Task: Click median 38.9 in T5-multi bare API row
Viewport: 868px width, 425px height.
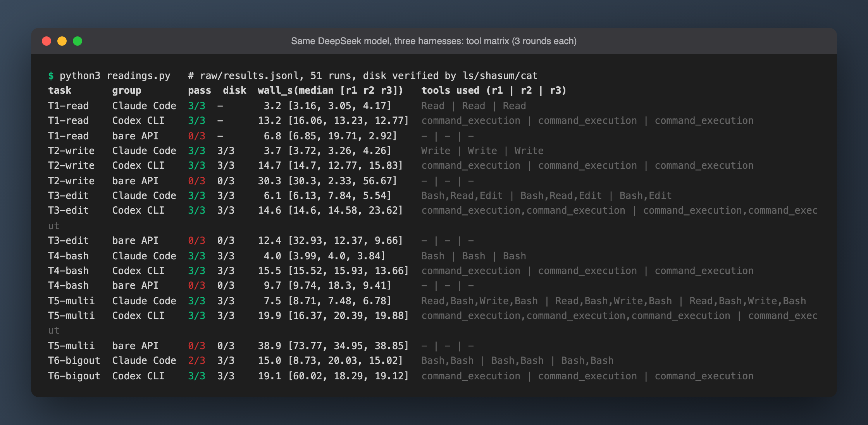Action: click(x=269, y=346)
